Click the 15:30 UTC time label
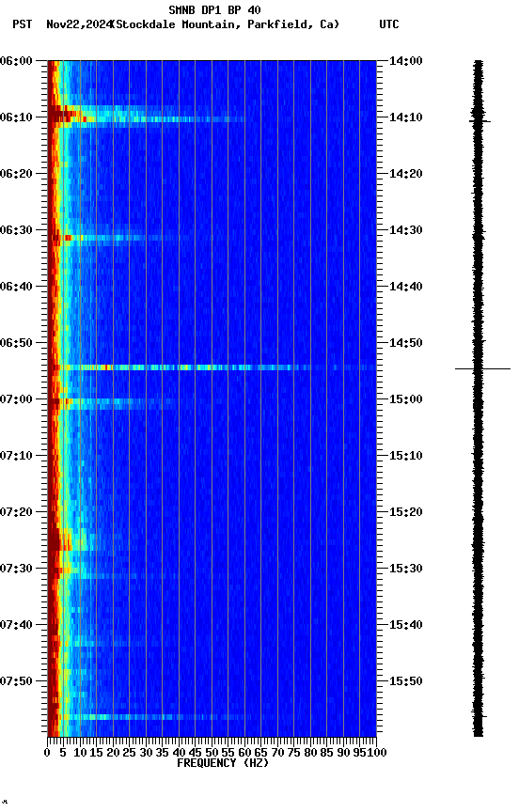Viewport: 519px width, 812px height. click(x=406, y=570)
